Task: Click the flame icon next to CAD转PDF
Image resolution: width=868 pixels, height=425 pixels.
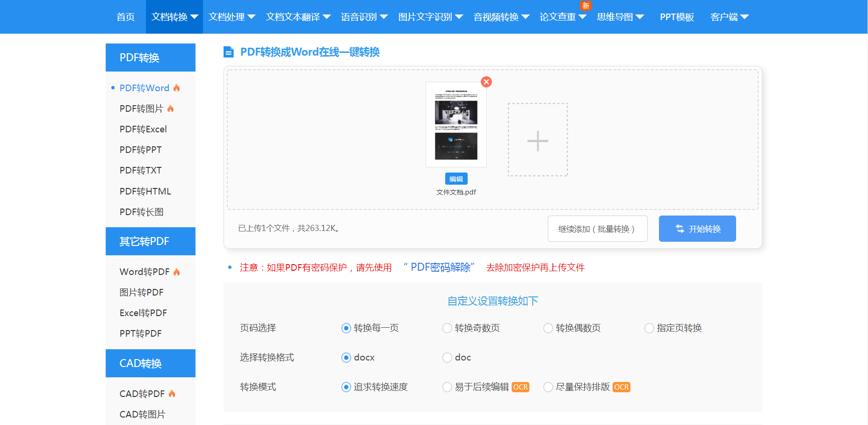Action: [172, 394]
